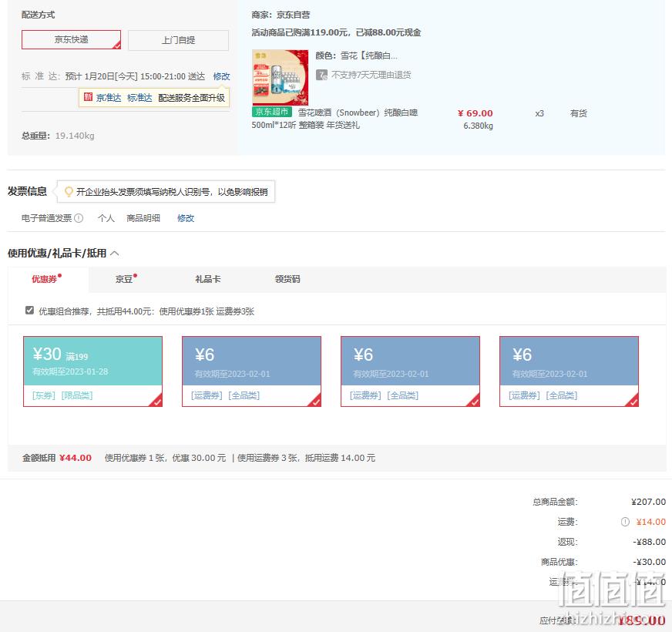672x632 pixels.
Task: Click 商品优惠 -¥30.00 value
Action: click(x=650, y=562)
